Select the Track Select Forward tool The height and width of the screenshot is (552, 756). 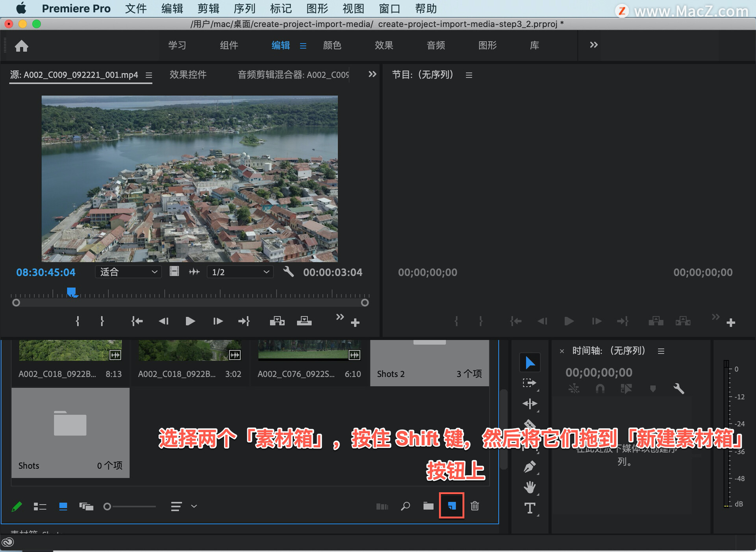tap(530, 383)
